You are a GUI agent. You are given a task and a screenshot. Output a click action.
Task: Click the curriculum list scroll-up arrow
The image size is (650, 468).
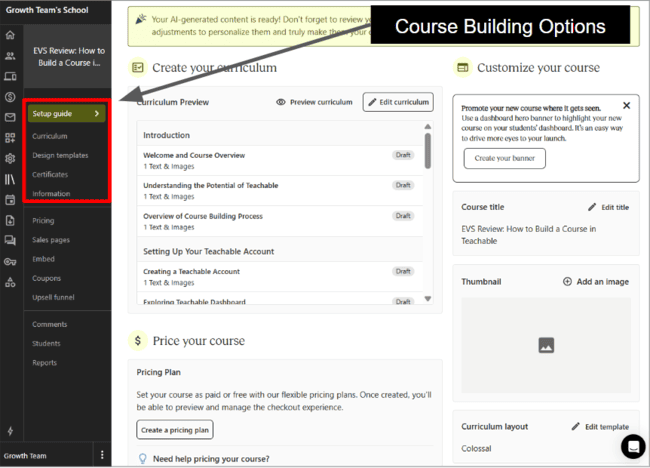428,126
